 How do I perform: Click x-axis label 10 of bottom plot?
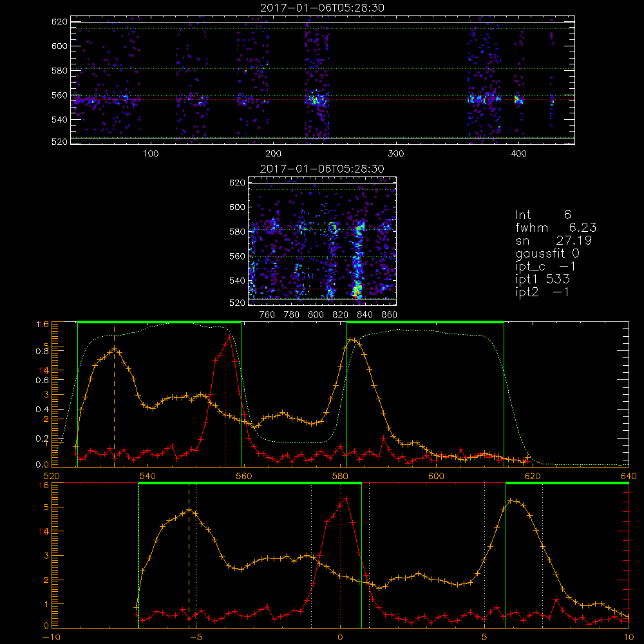point(629,637)
